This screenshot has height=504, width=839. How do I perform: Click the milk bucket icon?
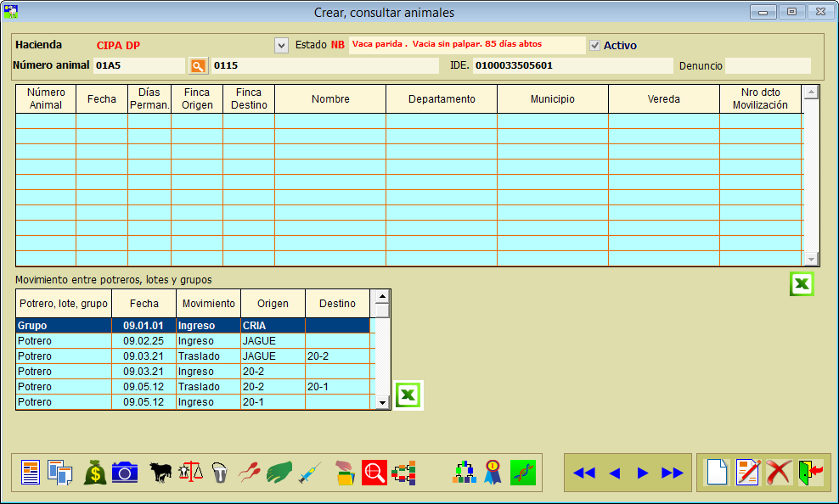tap(220, 473)
